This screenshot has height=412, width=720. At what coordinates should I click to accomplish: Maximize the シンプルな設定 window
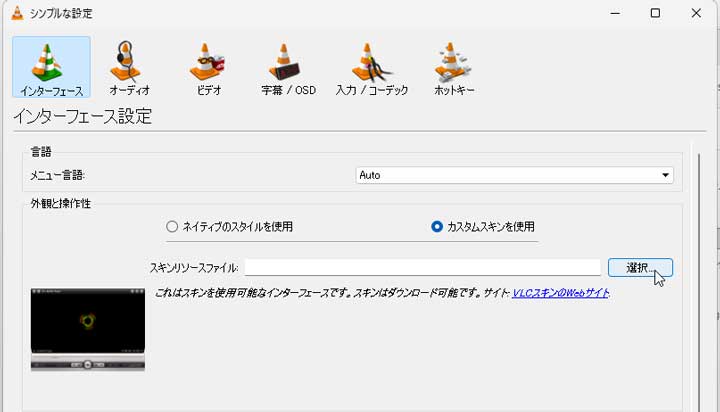(x=655, y=13)
